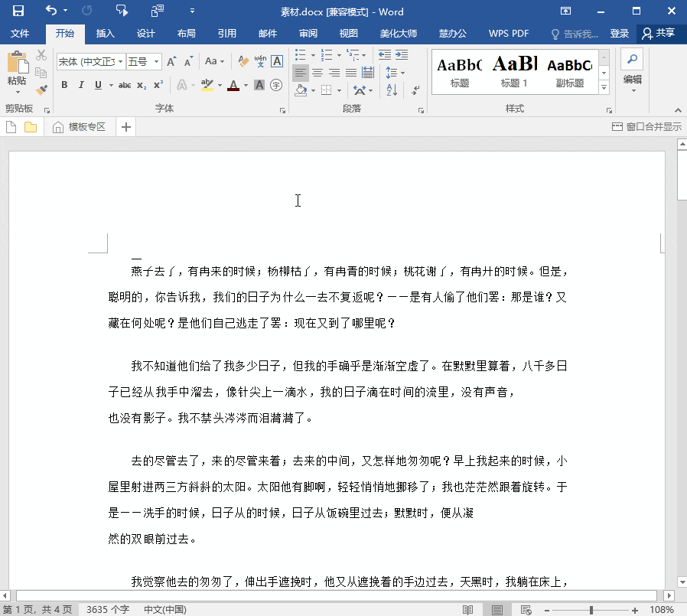This screenshot has height=616, width=687.
Task: Click the Sort A-Z icon
Action: coord(392,90)
